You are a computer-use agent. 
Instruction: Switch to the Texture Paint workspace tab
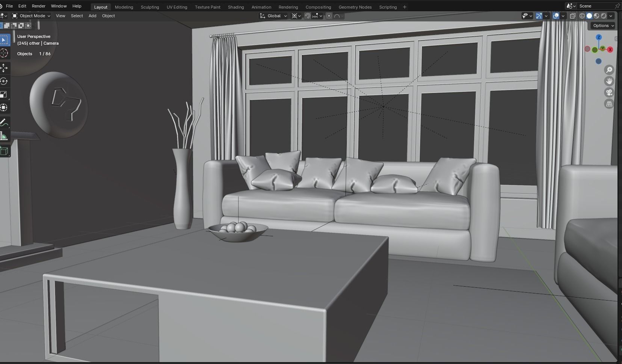[x=208, y=7]
